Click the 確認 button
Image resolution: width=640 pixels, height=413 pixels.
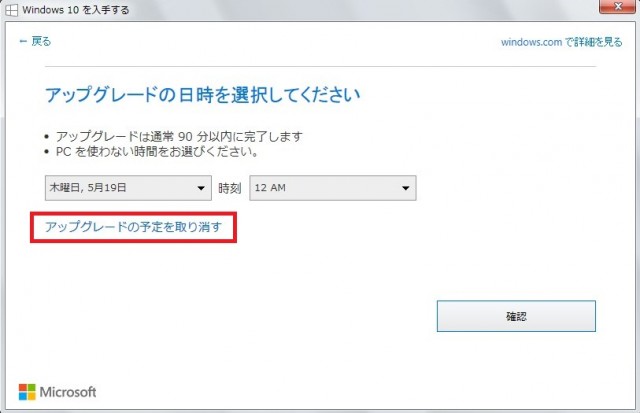(516, 316)
